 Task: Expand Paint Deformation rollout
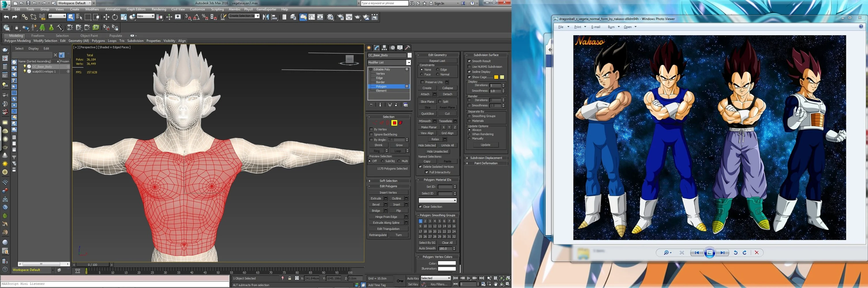[486, 163]
